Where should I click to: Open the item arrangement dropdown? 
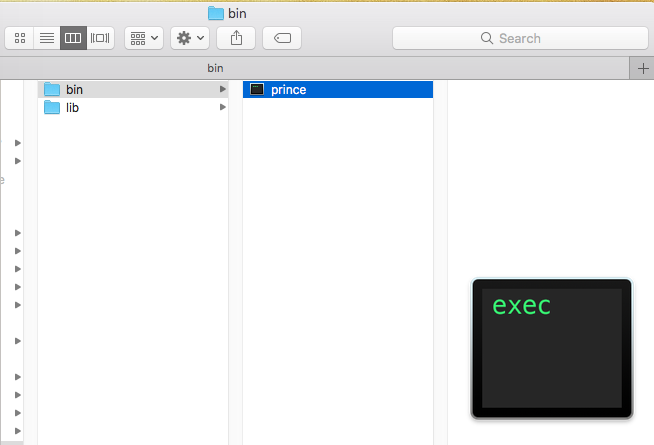144,38
